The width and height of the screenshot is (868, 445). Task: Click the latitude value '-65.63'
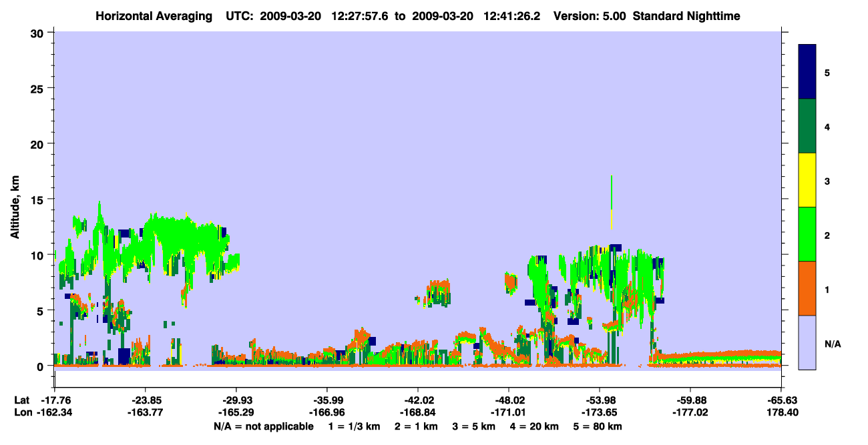tap(781, 400)
